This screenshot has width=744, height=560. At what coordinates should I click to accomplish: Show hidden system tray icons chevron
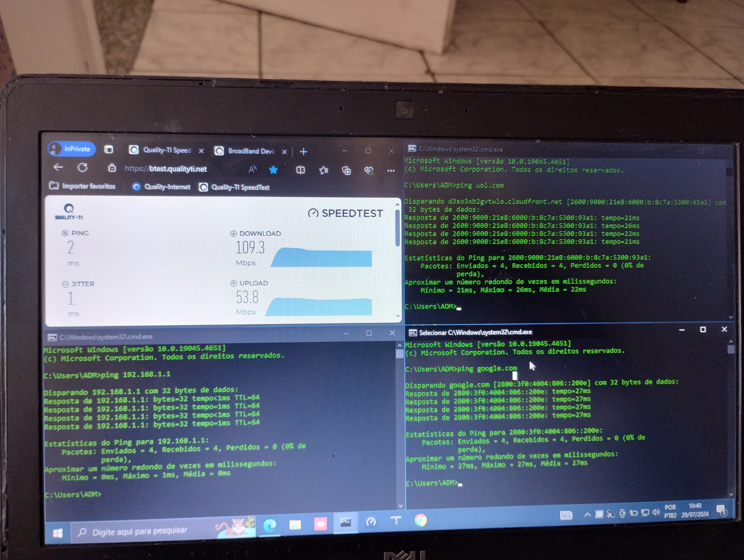click(x=587, y=514)
